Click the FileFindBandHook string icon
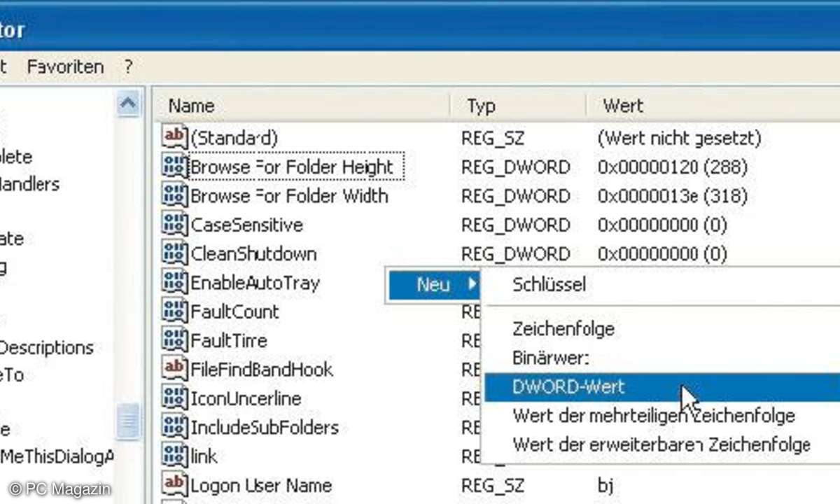840x504 pixels. [x=174, y=369]
